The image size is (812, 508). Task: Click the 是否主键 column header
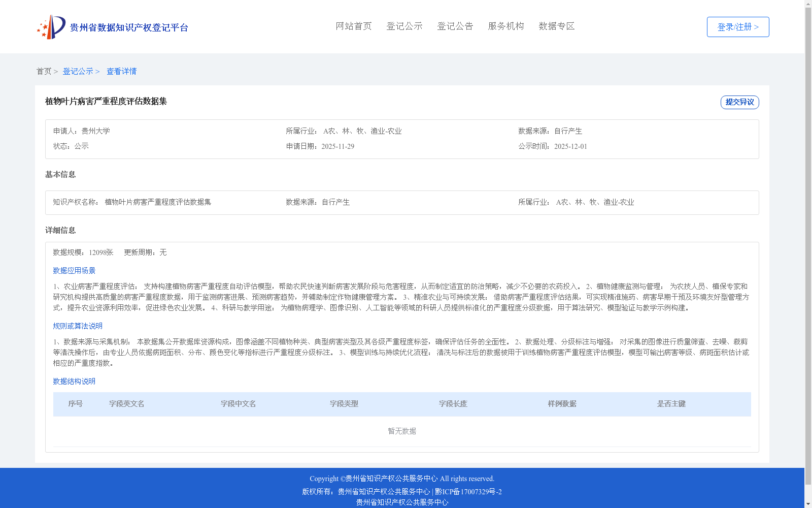pyautogui.click(x=671, y=404)
